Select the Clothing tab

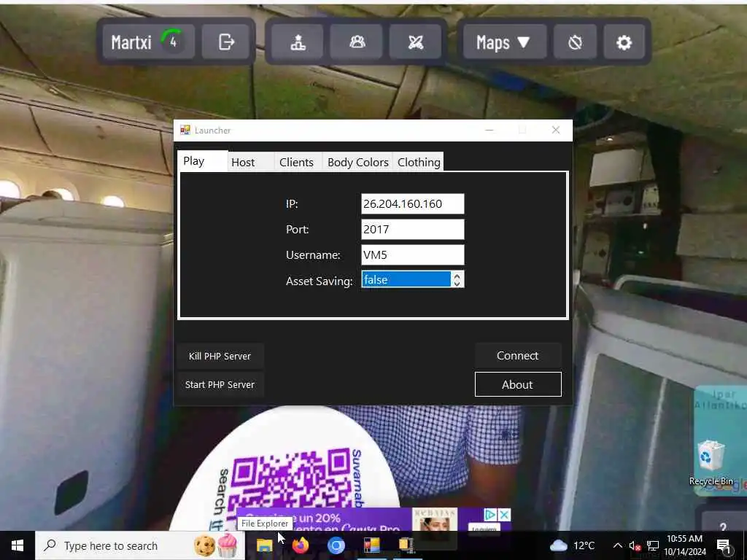coord(418,163)
